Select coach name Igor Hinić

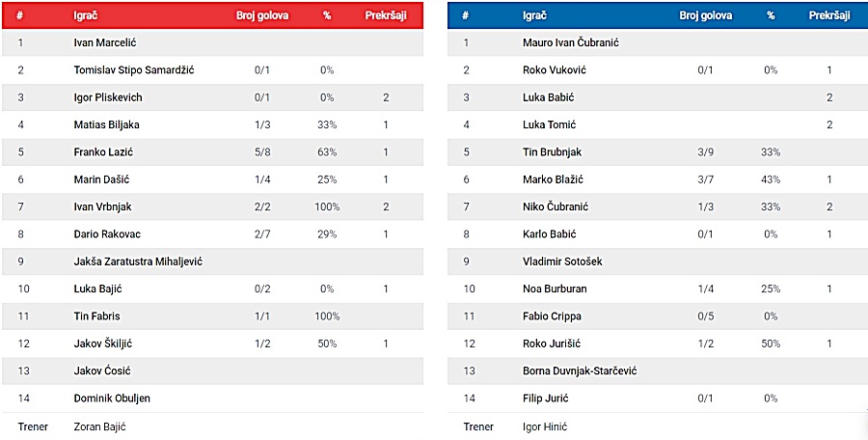[x=545, y=426]
